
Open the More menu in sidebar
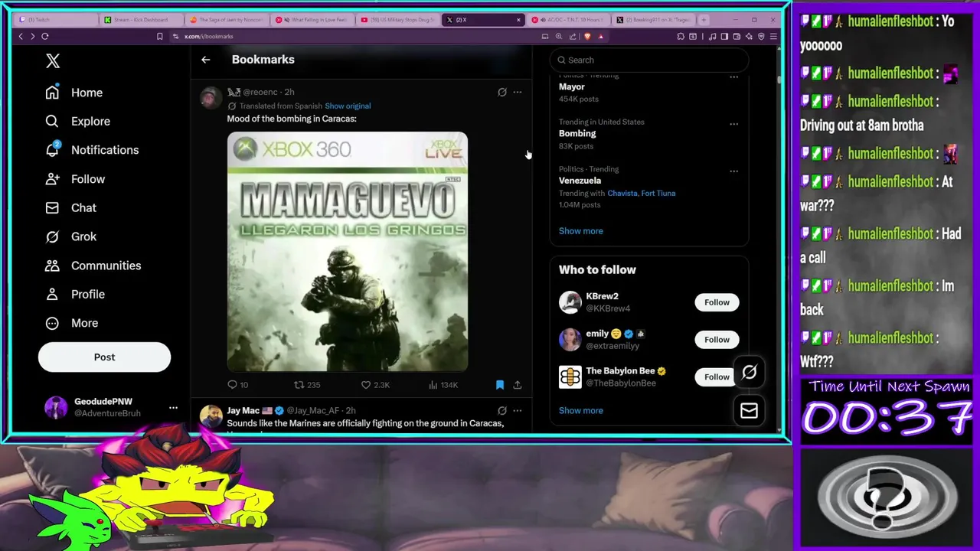coord(72,323)
